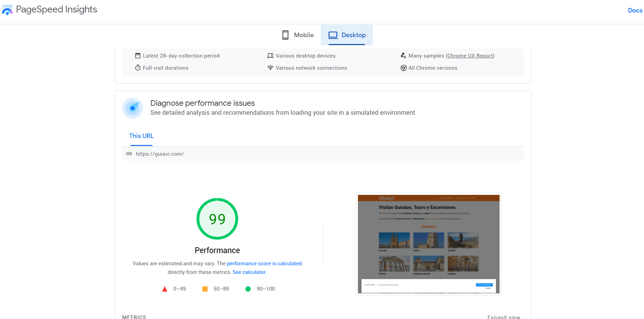Click the calendar icon beside collection period
Image resolution: width=644 pixels, height=319 pixels.
click(x=138, y=55)
